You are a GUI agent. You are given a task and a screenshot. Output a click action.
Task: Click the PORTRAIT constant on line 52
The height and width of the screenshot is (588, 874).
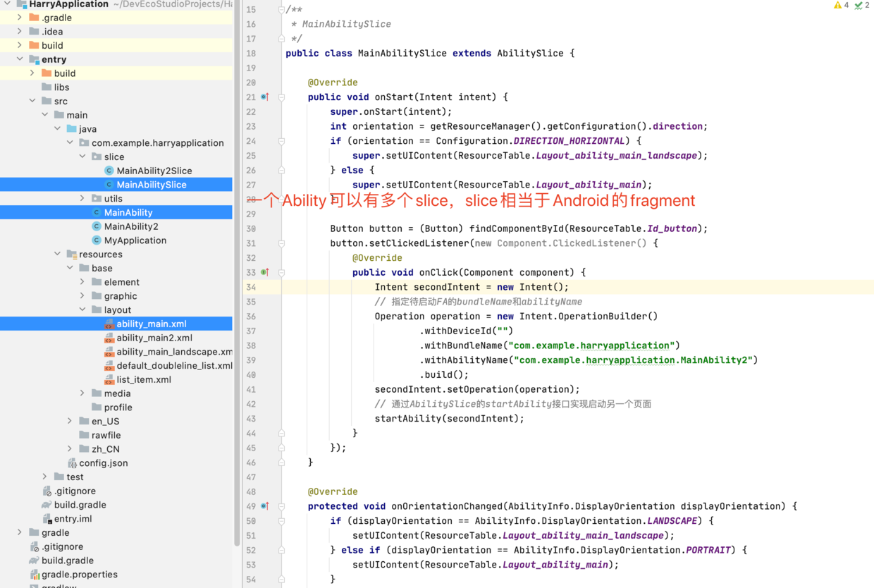pyautogui.click(x=708, y=550)
